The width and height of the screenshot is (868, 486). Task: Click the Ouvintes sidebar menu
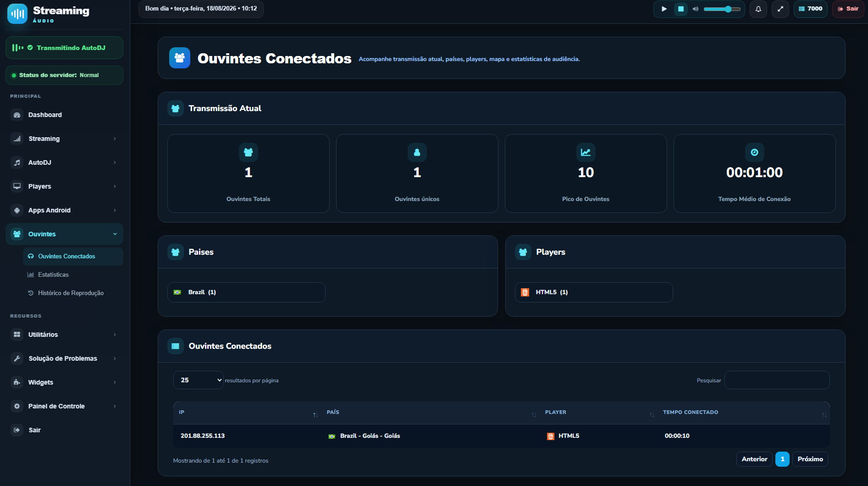tap(64, 234)
